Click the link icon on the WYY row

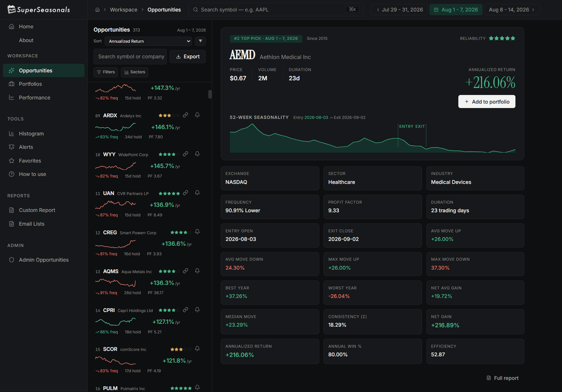point(185,154)
